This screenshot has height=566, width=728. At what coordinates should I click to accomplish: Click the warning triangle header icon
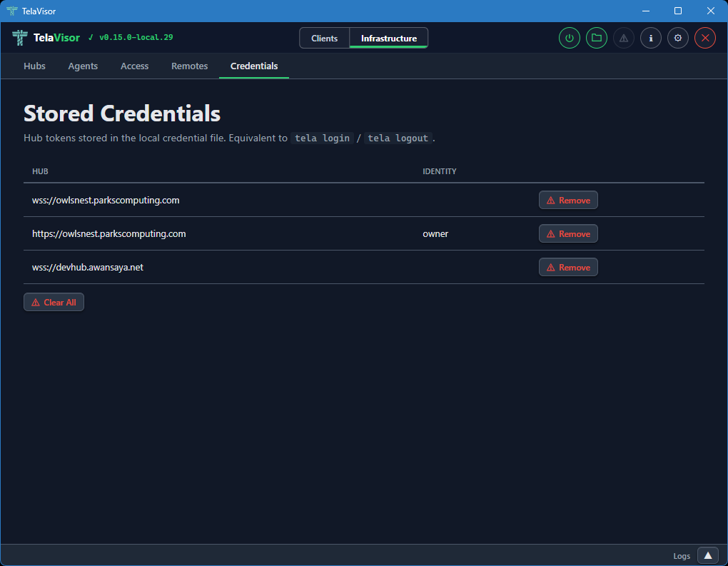[624, 38]
